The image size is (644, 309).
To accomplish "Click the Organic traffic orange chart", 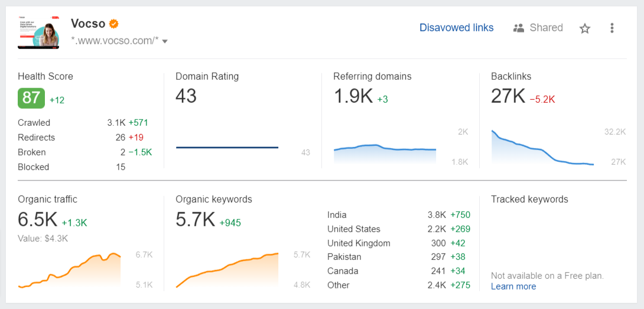I will (x=69, y=271).
